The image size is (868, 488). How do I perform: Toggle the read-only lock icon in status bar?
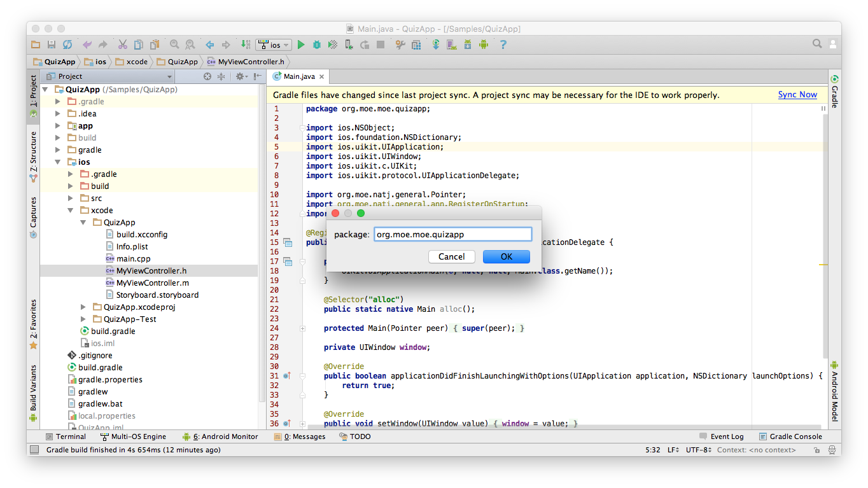816,450
